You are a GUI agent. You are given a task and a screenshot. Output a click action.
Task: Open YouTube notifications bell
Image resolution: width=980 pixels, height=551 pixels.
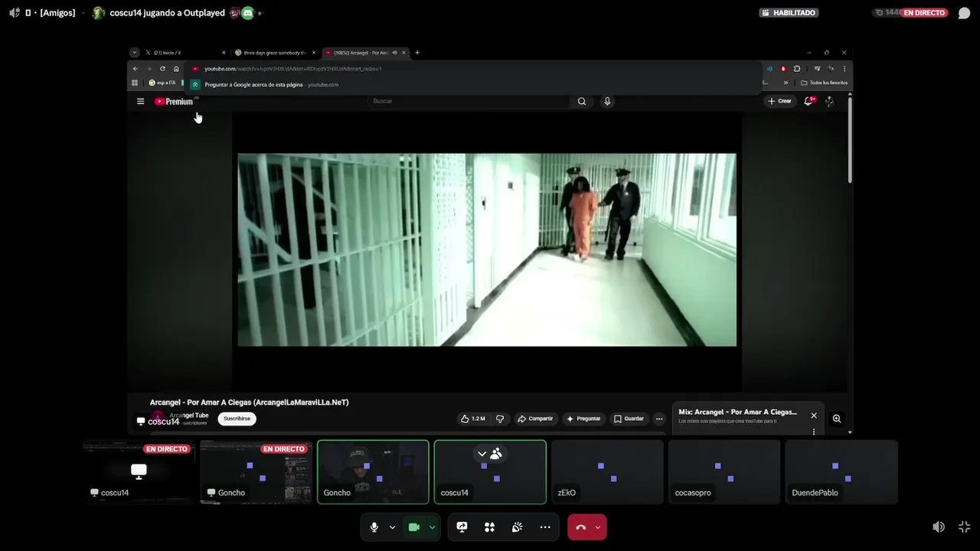[x=808, y=101]
